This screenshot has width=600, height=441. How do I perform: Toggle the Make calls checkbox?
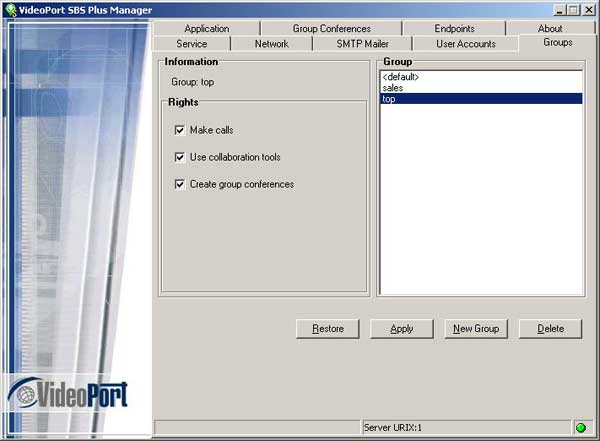(179, 130)
